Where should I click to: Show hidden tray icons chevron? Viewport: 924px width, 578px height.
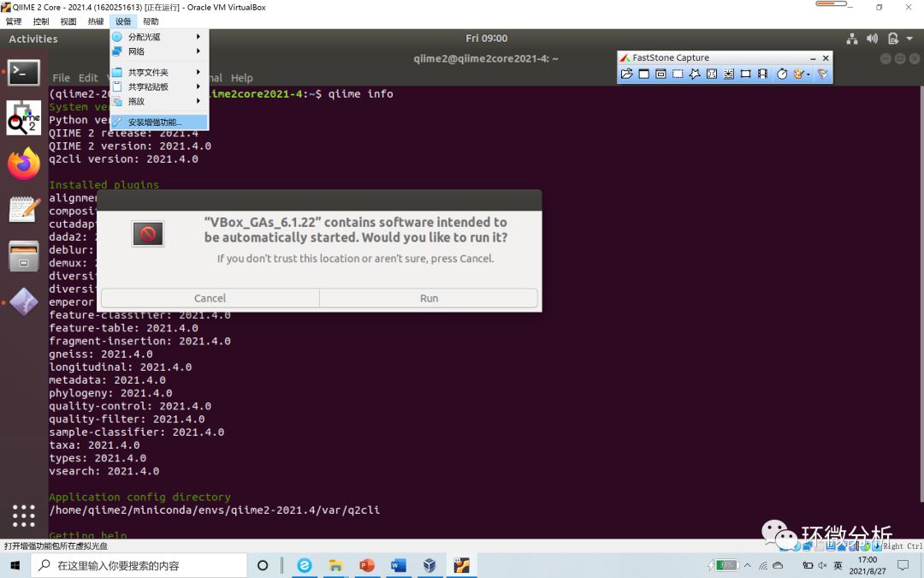(747, 566)
